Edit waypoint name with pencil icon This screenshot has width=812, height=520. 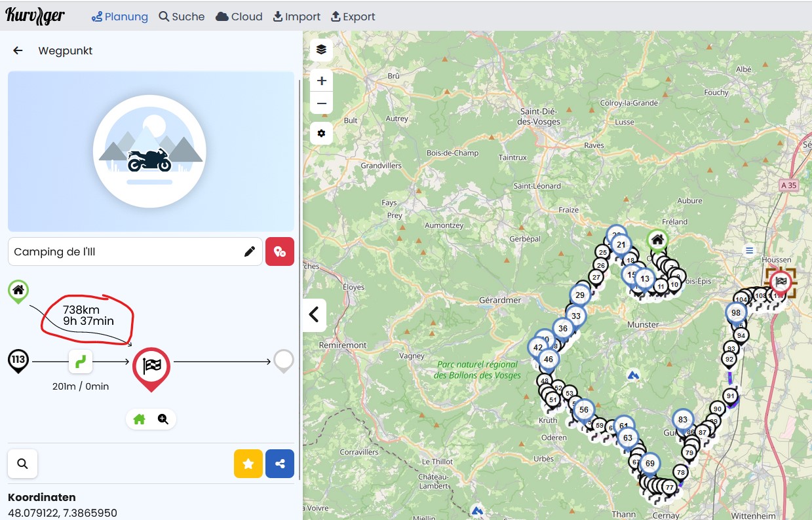tap(250, 251)
